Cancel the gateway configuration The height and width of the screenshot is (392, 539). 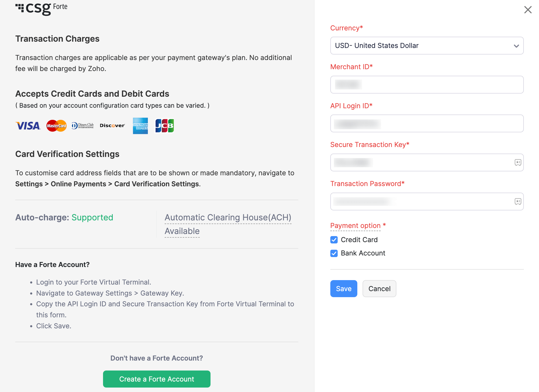379,288
